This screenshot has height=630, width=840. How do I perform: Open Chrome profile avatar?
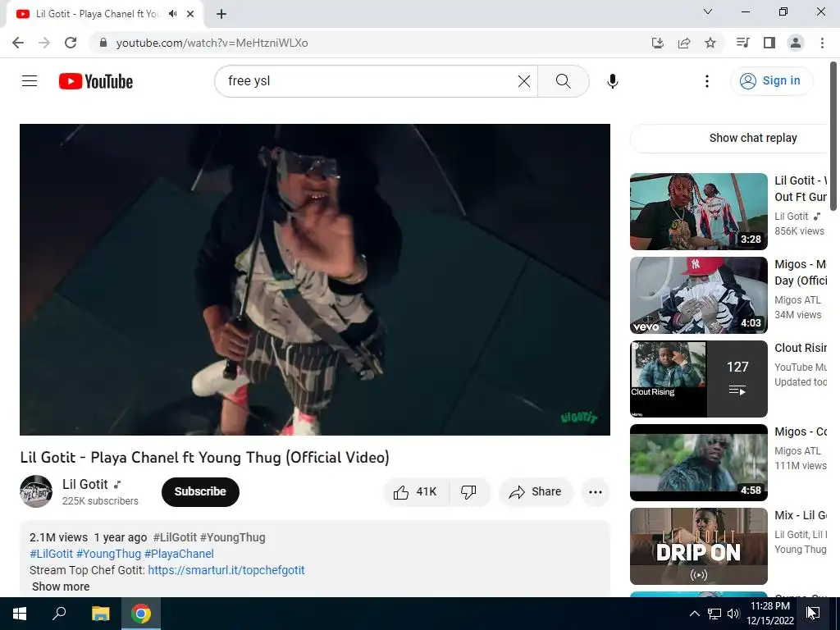tap(796, 43)
